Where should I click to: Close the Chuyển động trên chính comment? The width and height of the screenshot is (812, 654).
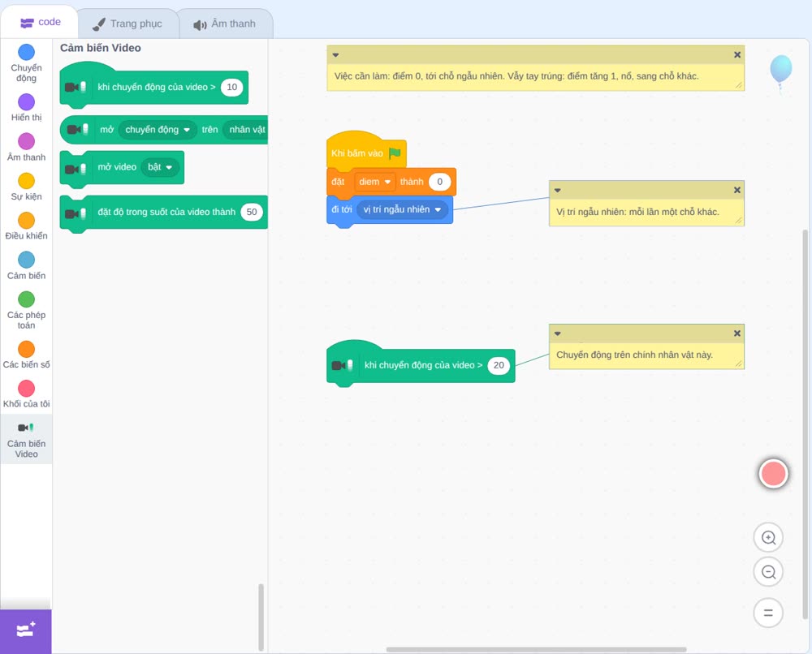click(737, 333)
